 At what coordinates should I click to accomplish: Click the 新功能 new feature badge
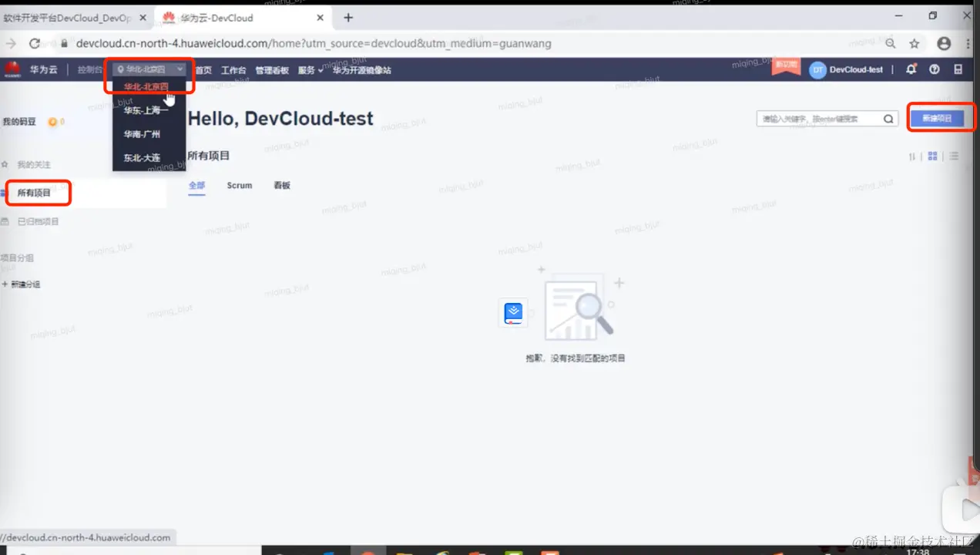tap(787, 67)
